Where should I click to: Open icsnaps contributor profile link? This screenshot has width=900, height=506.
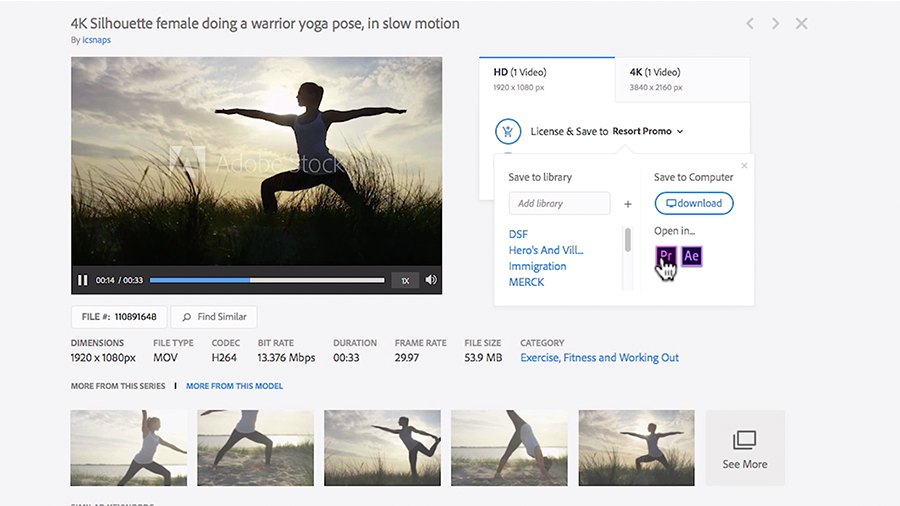[x=94, y=41]
